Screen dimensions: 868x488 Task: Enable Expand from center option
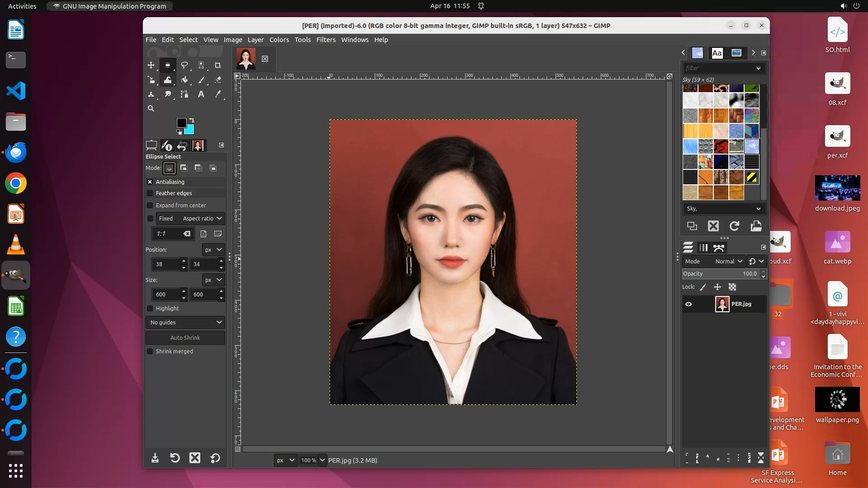click(150, 206)
